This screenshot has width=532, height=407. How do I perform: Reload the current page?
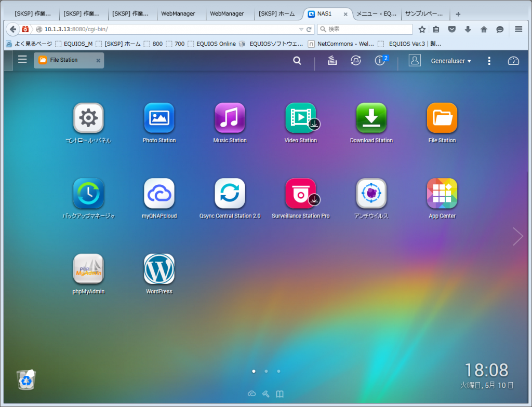(x=309, y=30)
